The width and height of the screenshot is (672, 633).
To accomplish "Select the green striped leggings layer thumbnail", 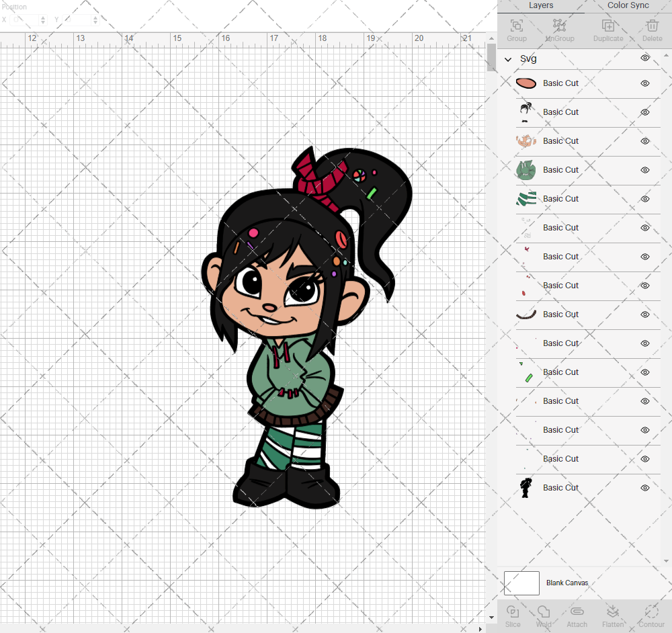I will (526, 199).
